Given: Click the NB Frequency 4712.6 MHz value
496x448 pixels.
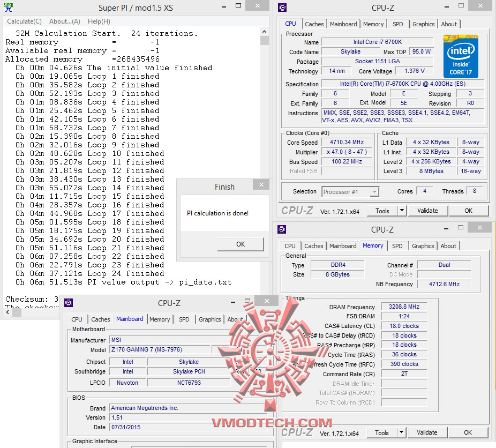Looking at the screenshot, I should pos(444,284).
